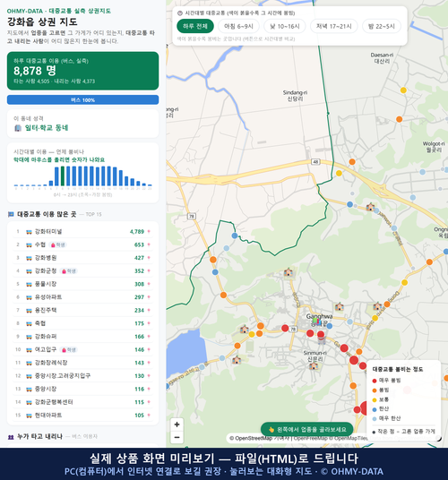Click the yellow 보통 legend dot

click(375, 399)
